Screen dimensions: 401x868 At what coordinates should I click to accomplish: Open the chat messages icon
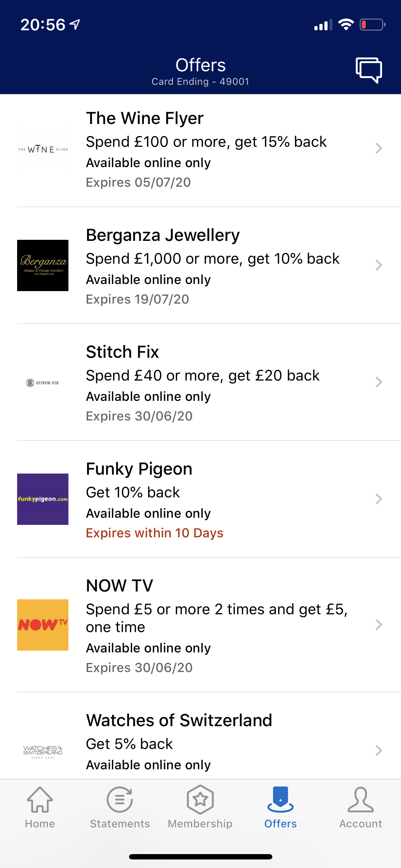(x=369, y=70)
